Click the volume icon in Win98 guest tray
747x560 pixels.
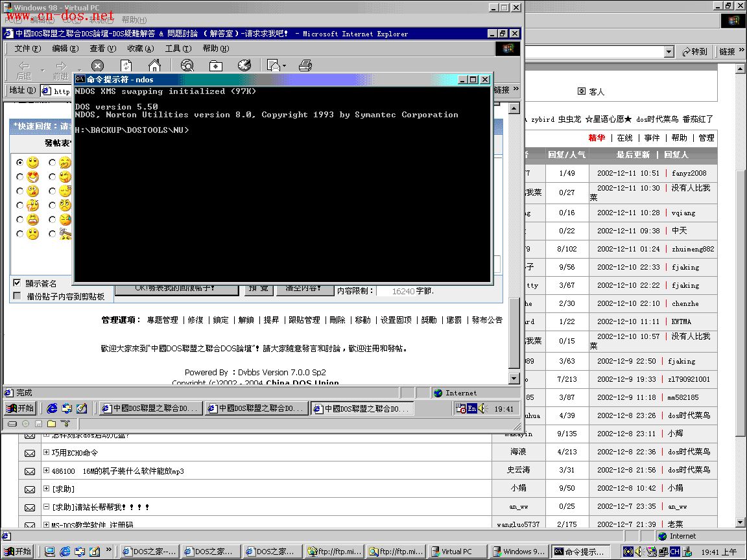coord(483,408)
